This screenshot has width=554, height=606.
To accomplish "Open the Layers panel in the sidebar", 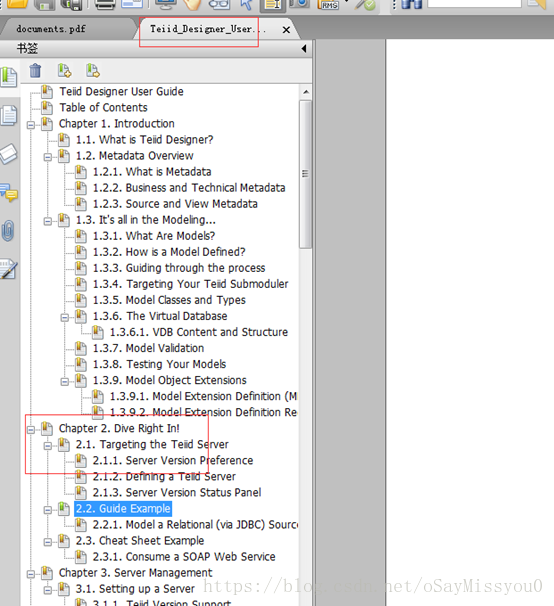I will [9, 154].
